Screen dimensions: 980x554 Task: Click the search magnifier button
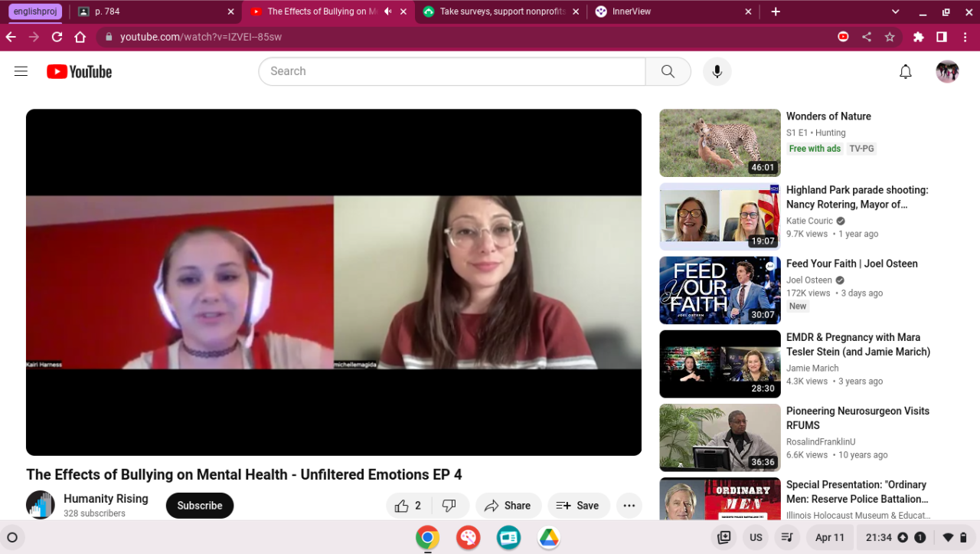(668, 71)
